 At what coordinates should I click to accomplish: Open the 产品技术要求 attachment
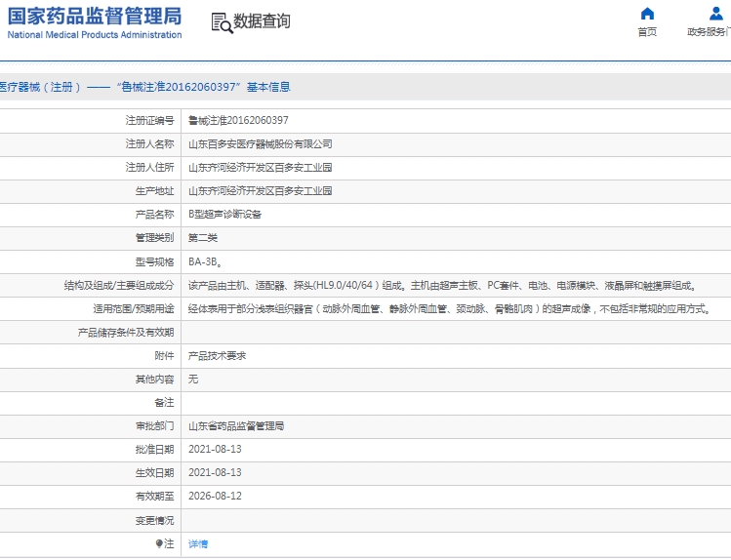coord(217,356)
